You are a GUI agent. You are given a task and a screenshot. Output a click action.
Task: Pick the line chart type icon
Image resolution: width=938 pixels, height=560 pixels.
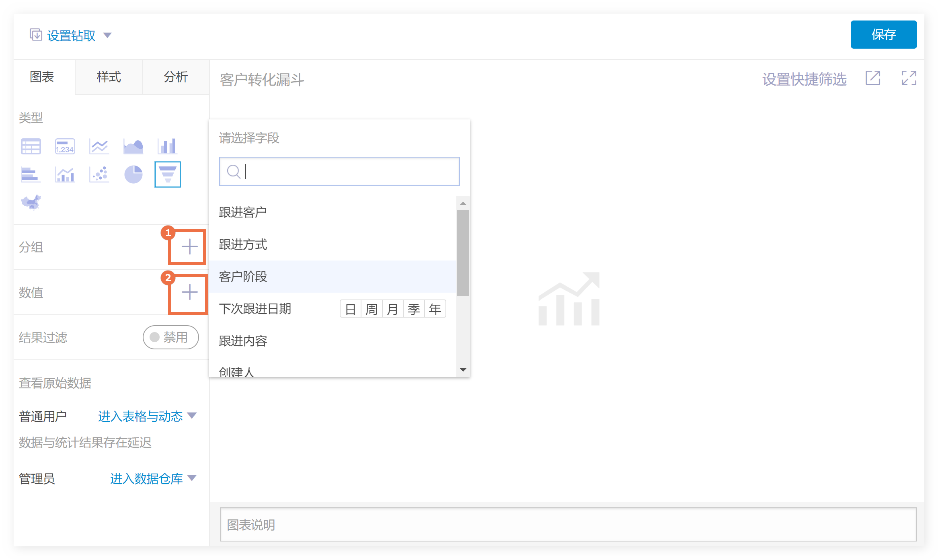(99, 146)
